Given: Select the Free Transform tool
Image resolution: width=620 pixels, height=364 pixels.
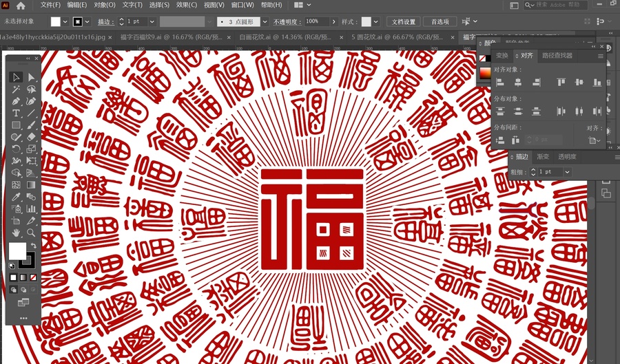Looking at the screenshot, I should tap(31, 161).
